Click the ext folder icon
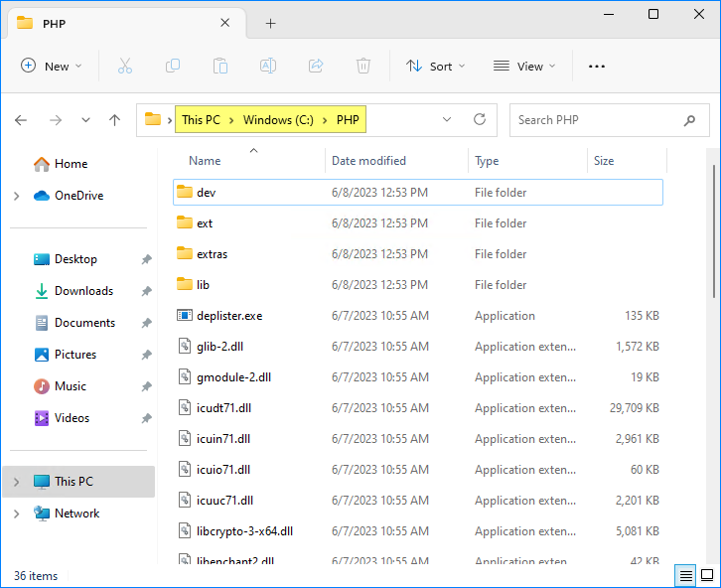721x588 pixels. [185, 222]
